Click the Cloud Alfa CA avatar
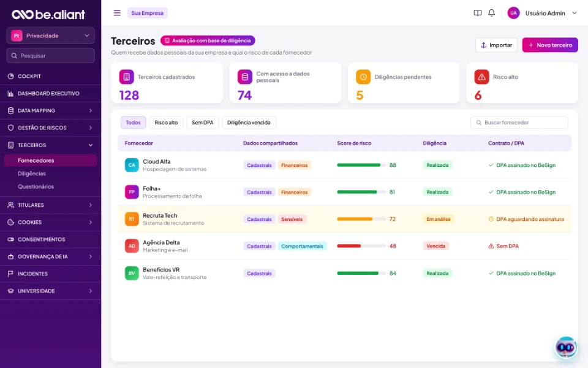 click(x=132, y=165)
